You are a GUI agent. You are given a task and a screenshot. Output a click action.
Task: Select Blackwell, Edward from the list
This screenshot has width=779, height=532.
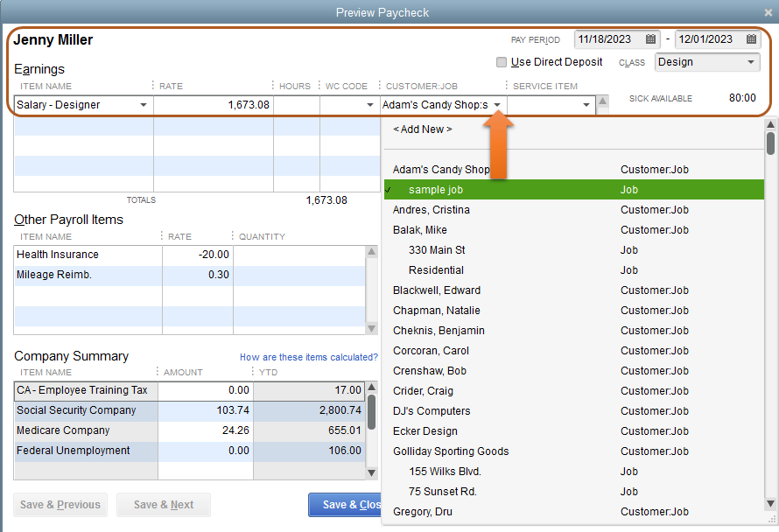437,290
